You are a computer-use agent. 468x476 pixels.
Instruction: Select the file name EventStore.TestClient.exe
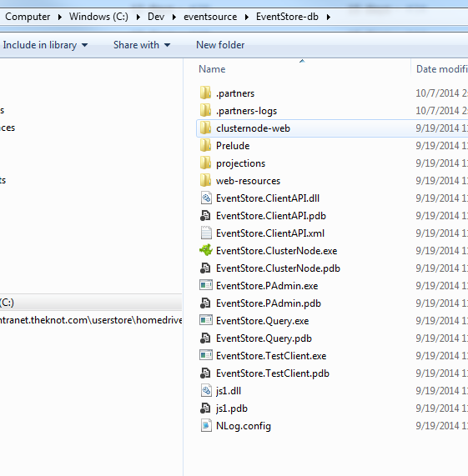271,356
